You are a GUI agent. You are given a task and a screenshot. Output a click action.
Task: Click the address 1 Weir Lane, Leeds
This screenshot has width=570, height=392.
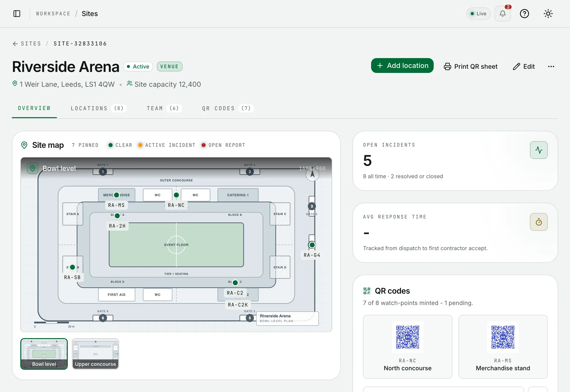pyautogui.click(x=67, y=84)
